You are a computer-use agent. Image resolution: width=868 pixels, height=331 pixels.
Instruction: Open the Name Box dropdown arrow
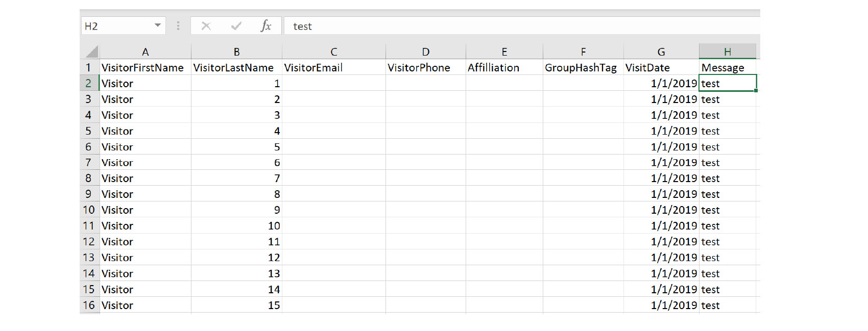tap(157, 26)
